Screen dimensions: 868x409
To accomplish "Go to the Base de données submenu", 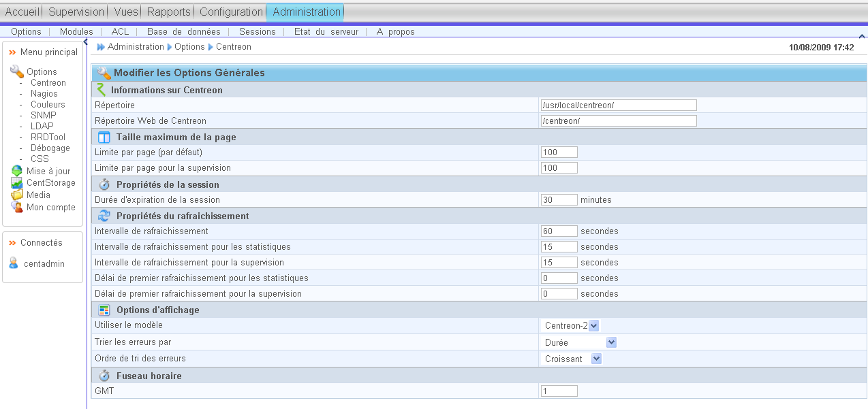I will coord(183,31).
